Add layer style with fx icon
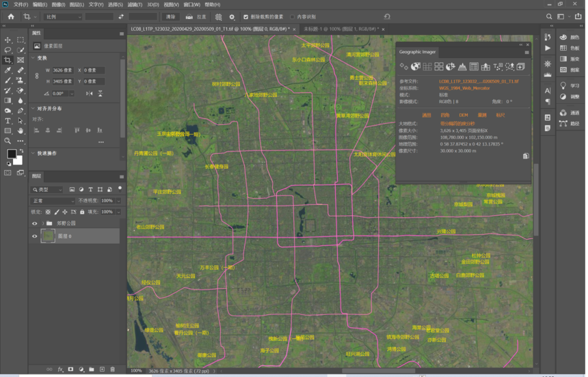This screenshot has height=377, width=588. [60, 369]
